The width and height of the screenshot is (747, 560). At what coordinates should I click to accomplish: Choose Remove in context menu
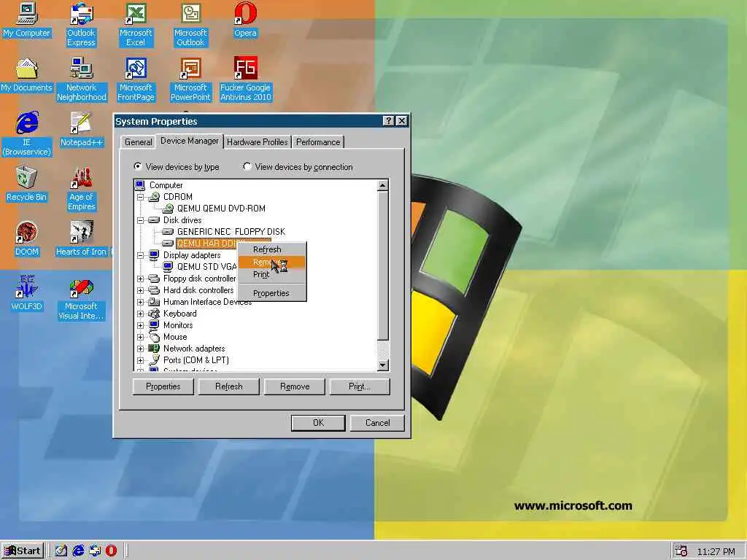pos(271,262)
